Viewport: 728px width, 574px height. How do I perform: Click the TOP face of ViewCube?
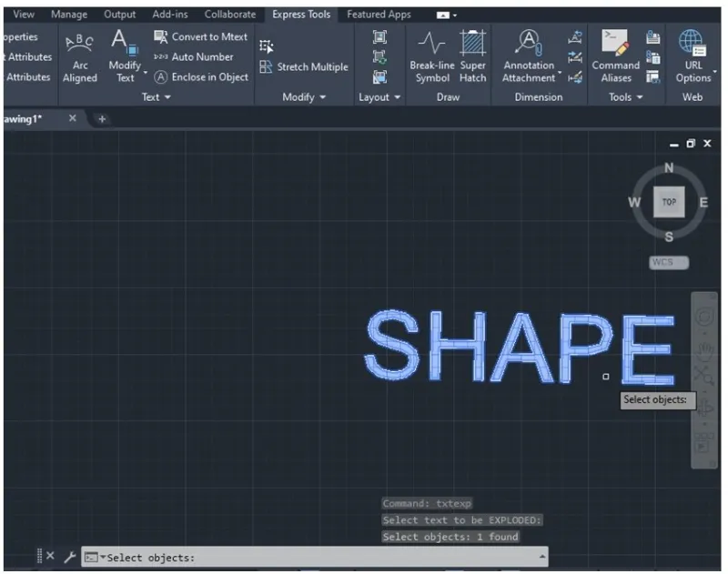click(669, 203)
